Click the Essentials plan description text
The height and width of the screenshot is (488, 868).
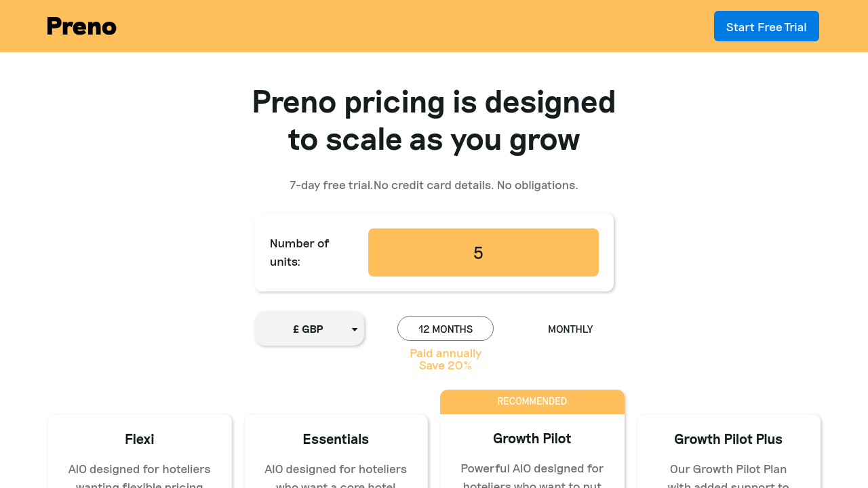[336, 476]
